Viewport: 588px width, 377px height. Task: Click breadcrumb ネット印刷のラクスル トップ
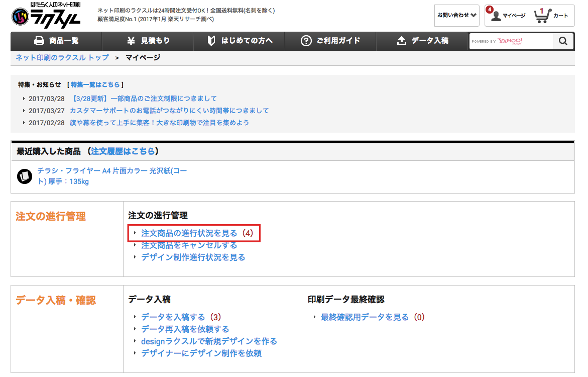click(62, 58)
